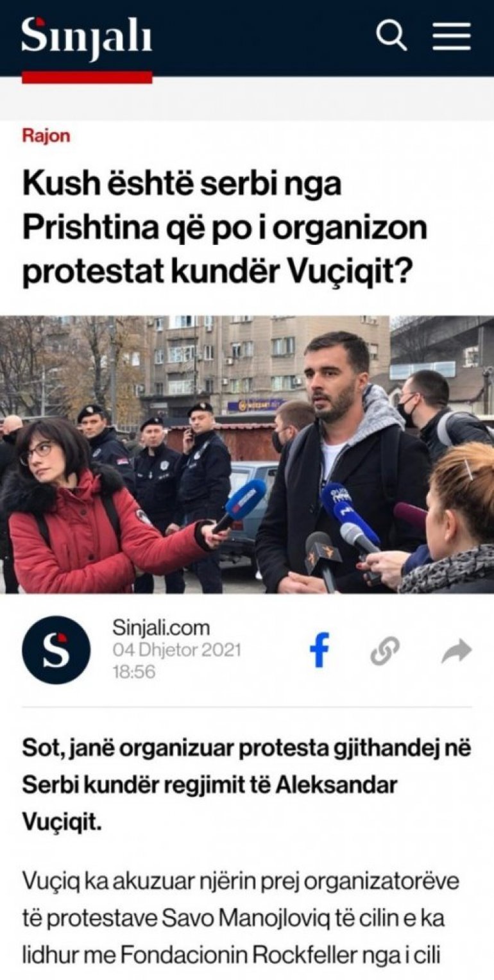Image resolution: width=494 pixels, height=980 pixels.
Task: Go home via Sinjali header logo
Action: [x=87, y=38]
